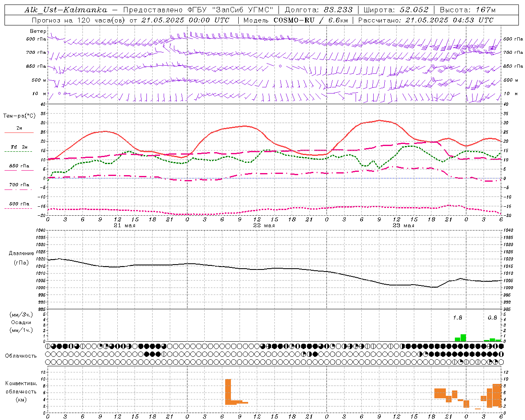
Task: Click the '500 м' wind level label on left
Action: point(39,80)
